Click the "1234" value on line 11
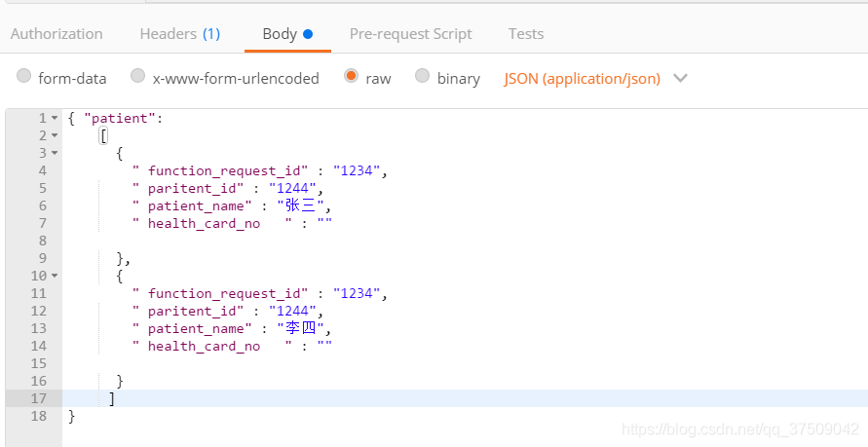 (357, 294)
